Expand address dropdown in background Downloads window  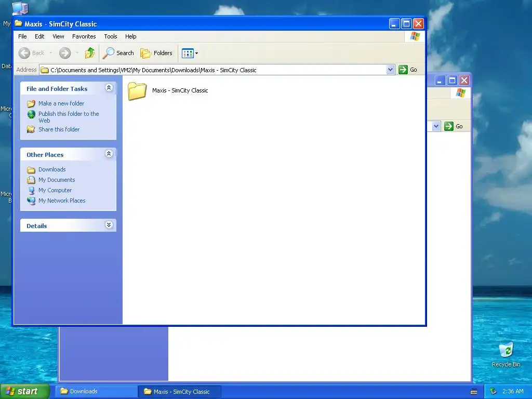coord(436,126)
